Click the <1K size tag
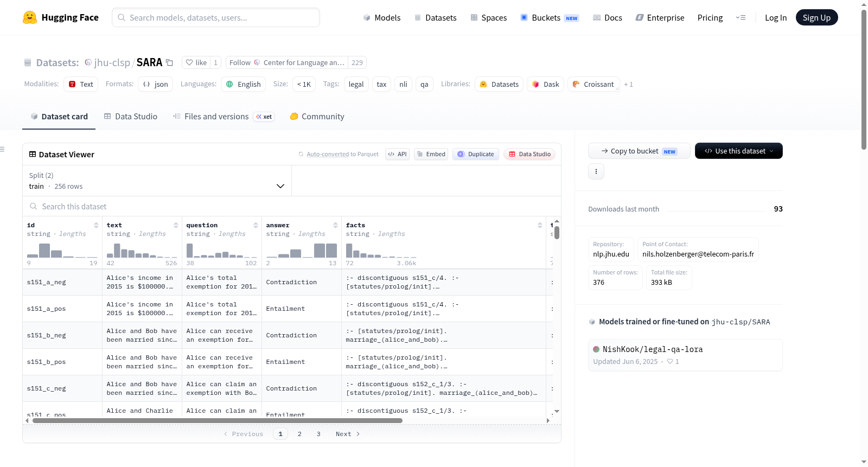The image size is (868, 467). click(304, 84)
